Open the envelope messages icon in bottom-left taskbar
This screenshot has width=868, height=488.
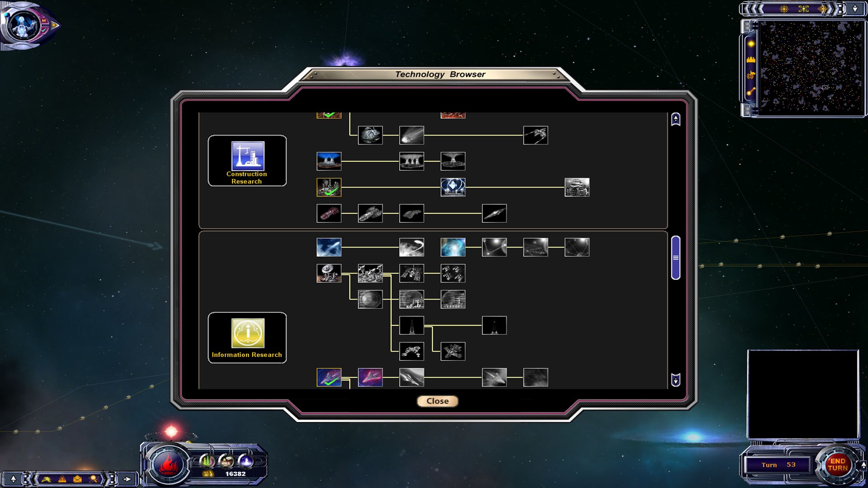click(77, 478)
